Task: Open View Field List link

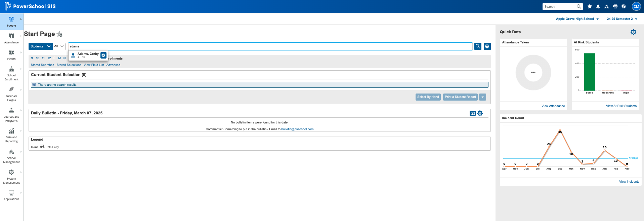Action: (x=94, y=65)
